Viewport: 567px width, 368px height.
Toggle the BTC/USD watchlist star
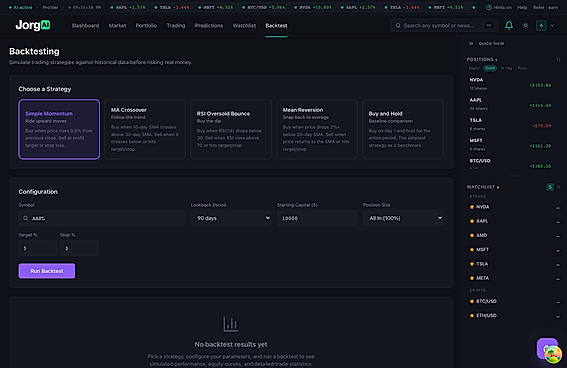click(x=472, y=301)
